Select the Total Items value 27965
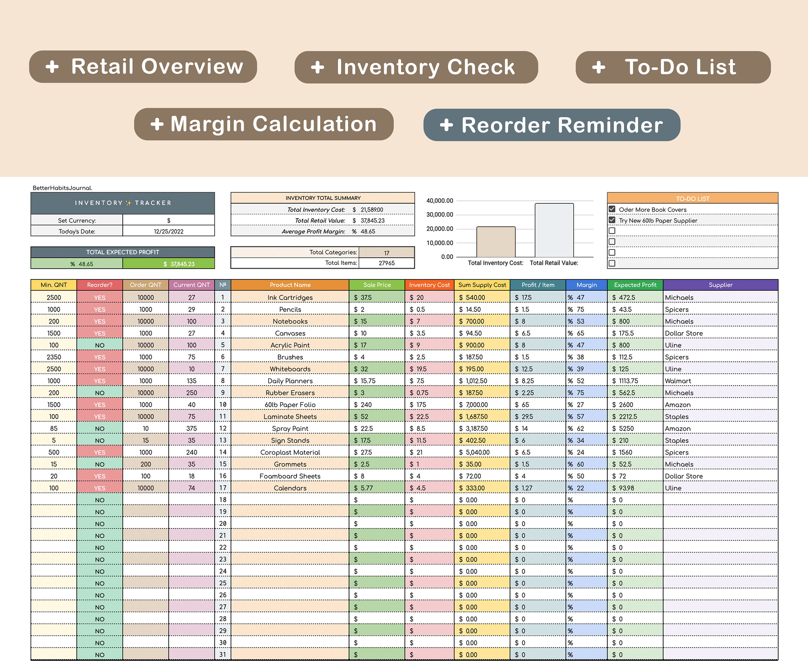 386,263
